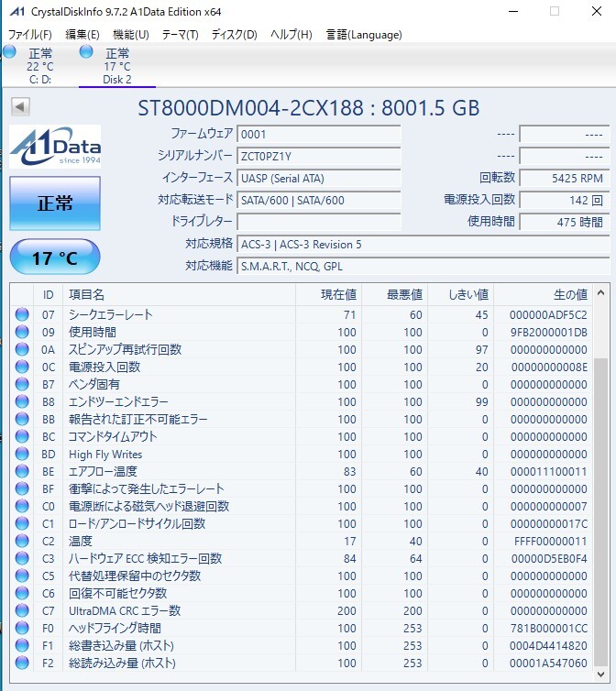Open the ファイル(F) menu
Image resolution: width=616 pixels, height=691 pixels.
click(30, 35)
